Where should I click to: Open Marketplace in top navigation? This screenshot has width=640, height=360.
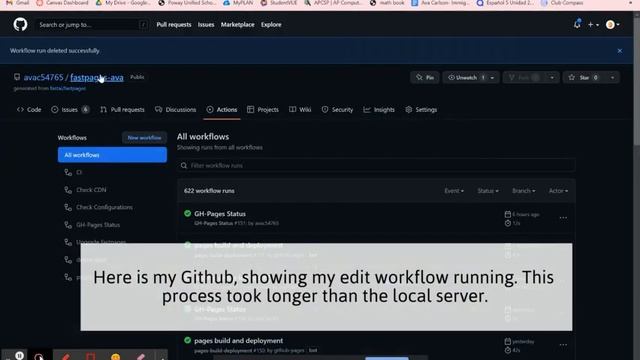pyautogui.click(x=237, y=24)
